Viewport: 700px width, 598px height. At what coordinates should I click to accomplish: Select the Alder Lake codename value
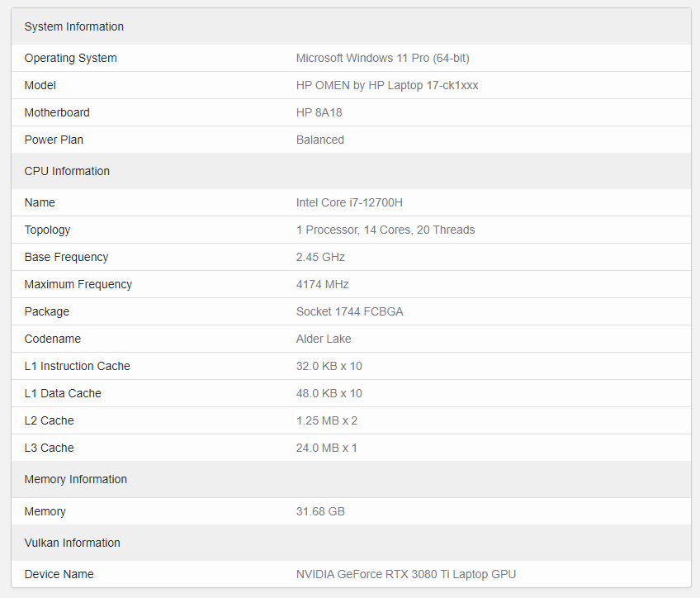coord(324,339)
